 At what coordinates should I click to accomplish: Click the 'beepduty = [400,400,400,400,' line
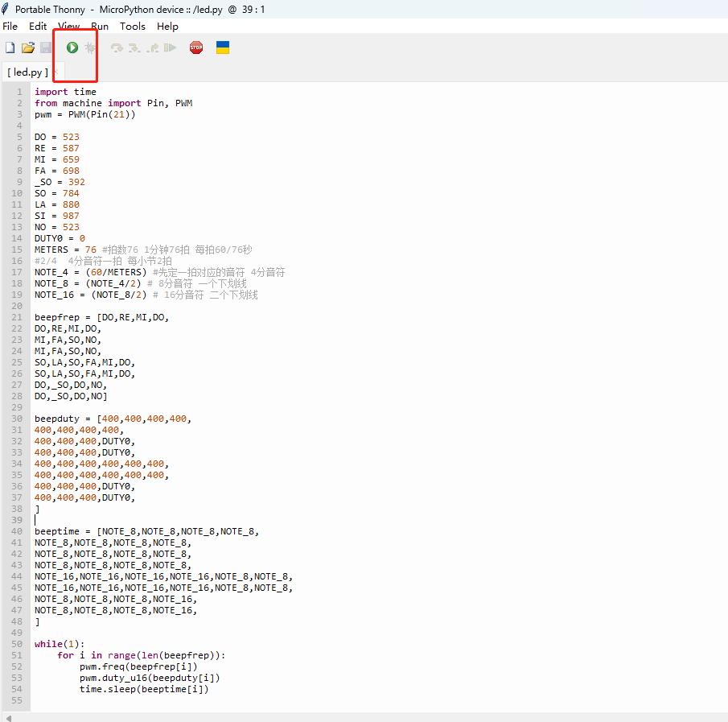[x=113, y=419]
